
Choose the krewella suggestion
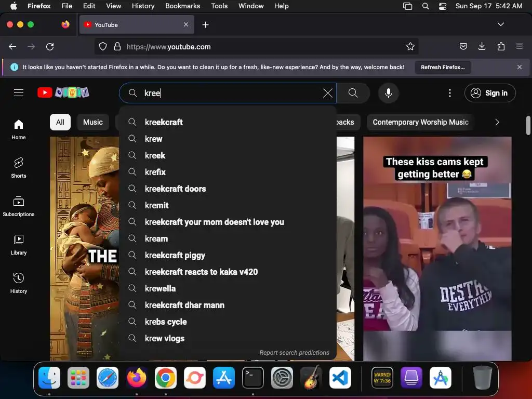(x=228, y=288)
